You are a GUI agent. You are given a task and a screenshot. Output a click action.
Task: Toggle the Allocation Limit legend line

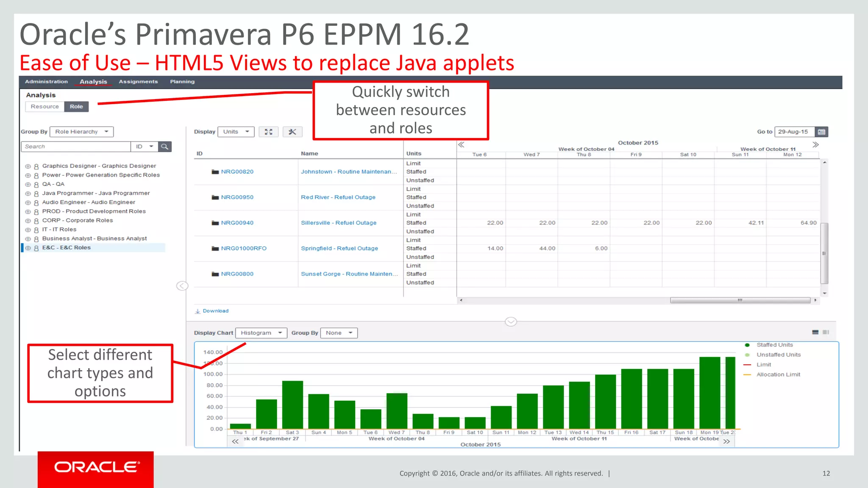point(747,374)
